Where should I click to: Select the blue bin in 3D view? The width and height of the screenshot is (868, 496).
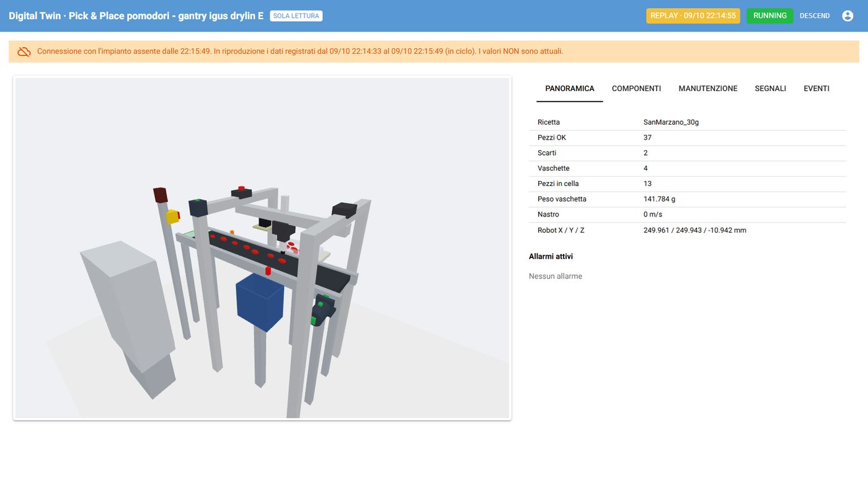[x=260, y=302]
